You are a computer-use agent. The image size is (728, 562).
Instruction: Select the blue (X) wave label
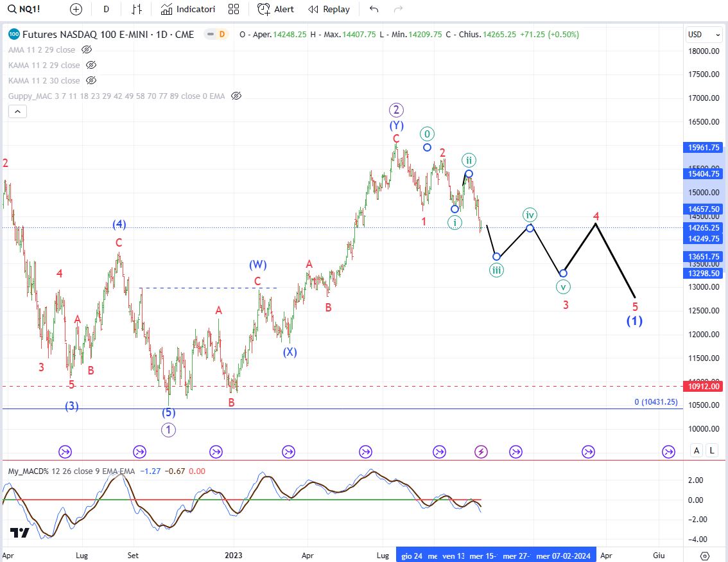[290, 351]
